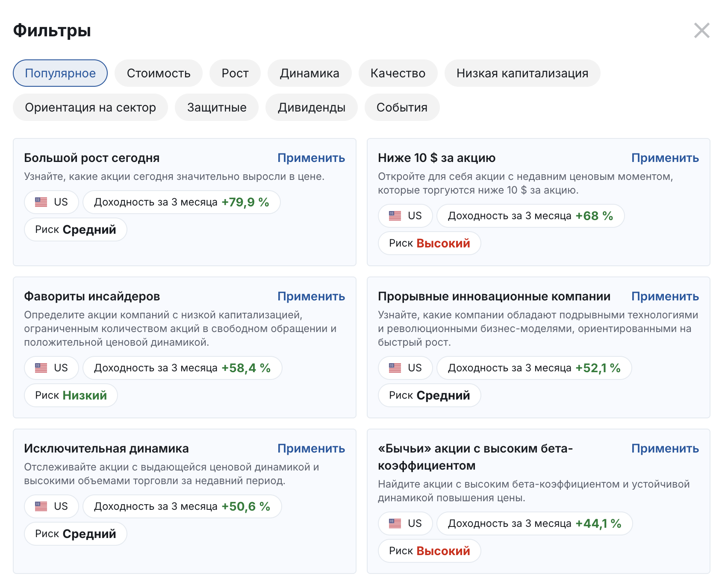Switch to the Стоимость tab
This screenshot has width=725, height=588.
pos(159,73)
